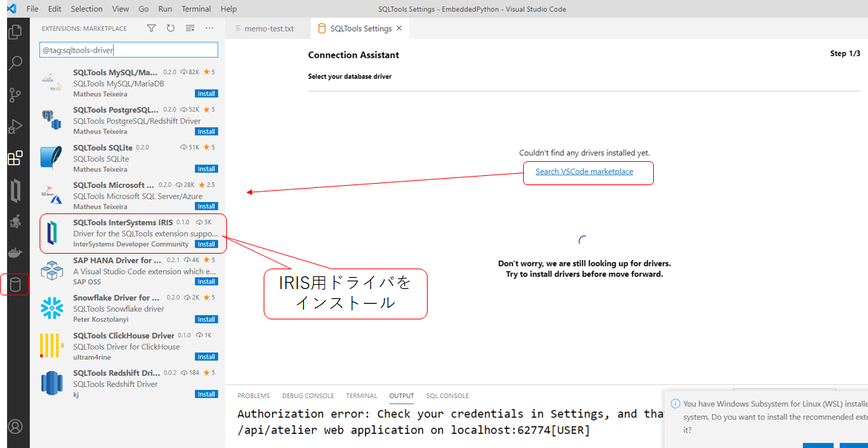Clear extensions search results
Image resolution: width=868 pixels, height=448 pixels.
click(x=189, y=28)
